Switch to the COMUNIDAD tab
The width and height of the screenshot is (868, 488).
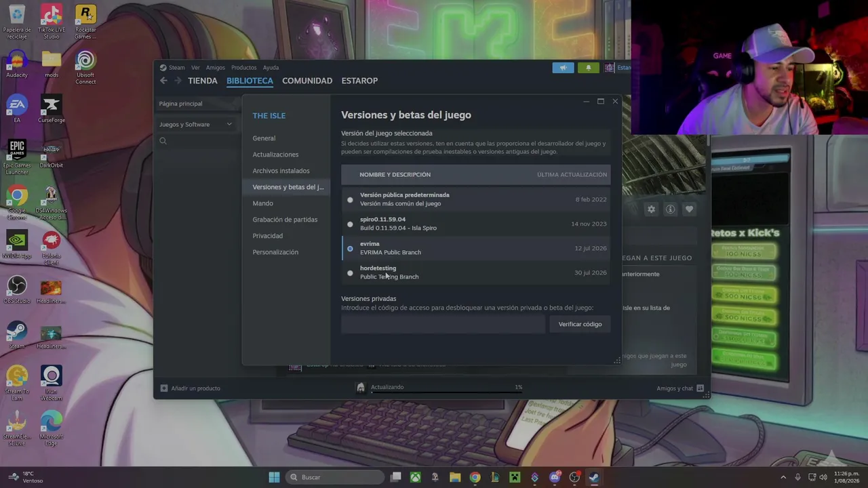[307, 81]
